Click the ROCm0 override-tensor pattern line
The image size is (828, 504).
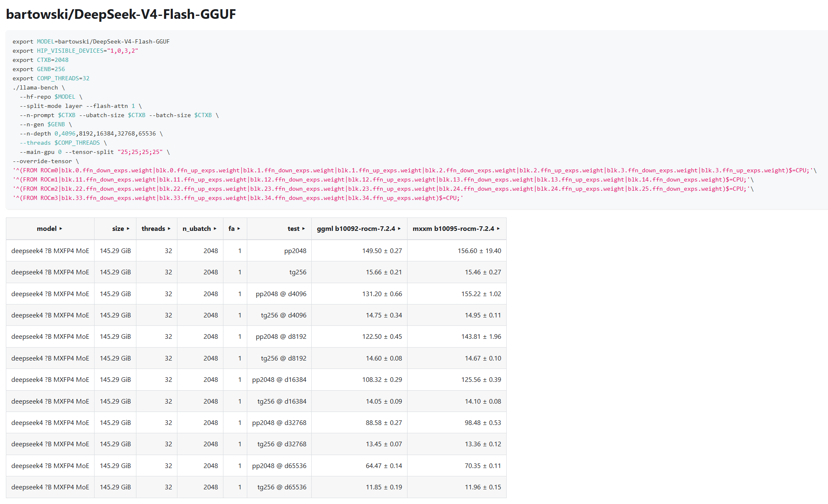coord(415,170)
